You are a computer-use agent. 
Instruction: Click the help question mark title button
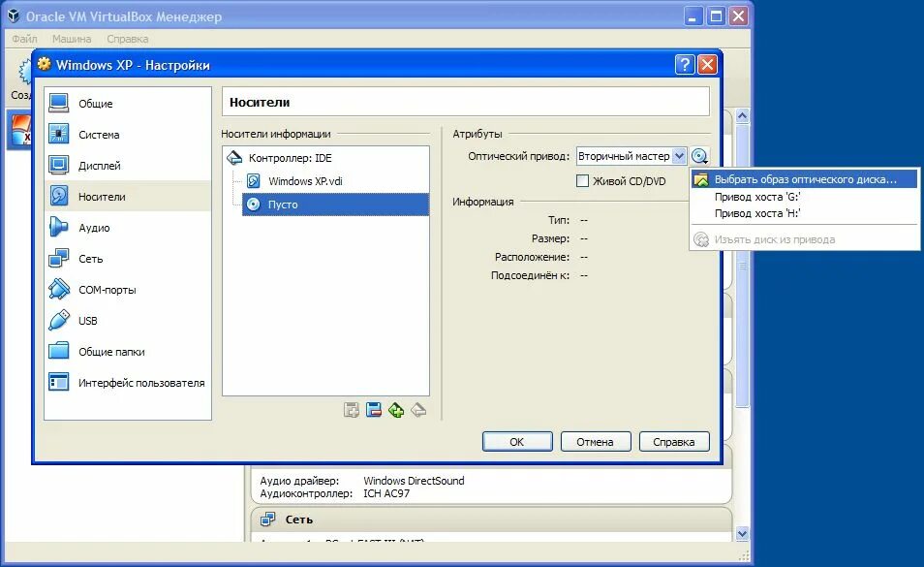pyautogui.click(x=685, y=64)
